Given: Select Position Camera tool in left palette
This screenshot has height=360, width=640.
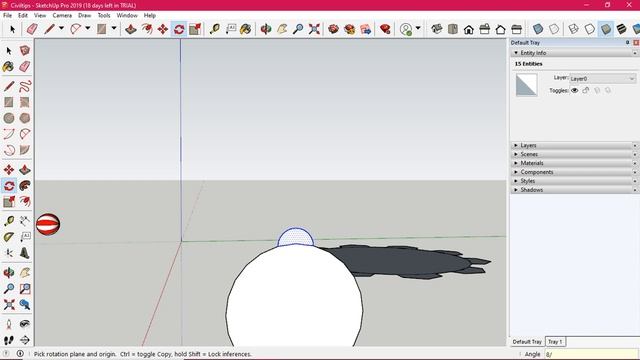Looking at the screenshot, I should point(9,324).
